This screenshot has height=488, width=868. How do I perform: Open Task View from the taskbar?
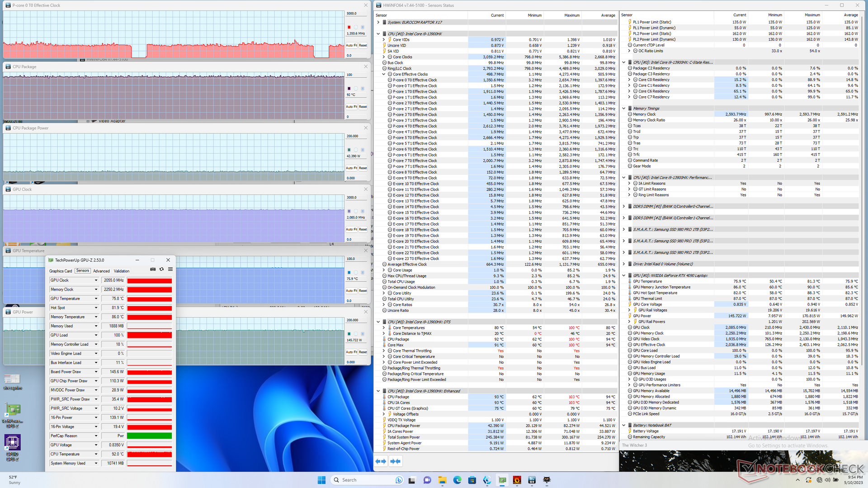(412, 480)
